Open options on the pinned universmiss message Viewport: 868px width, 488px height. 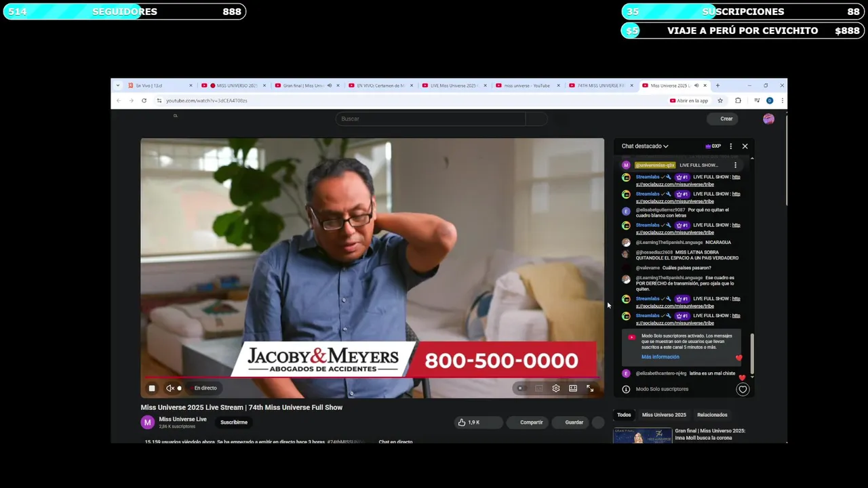[x=735, y=165]
